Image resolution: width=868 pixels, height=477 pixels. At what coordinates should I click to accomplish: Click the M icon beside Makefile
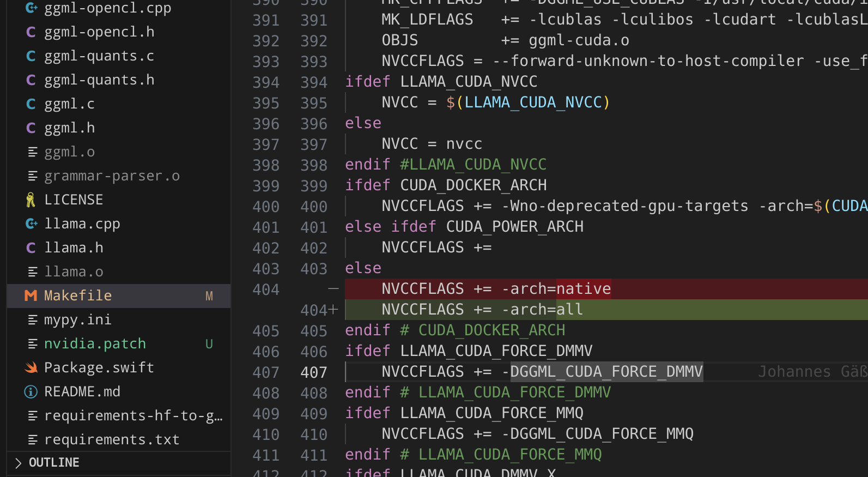[31, 296]
